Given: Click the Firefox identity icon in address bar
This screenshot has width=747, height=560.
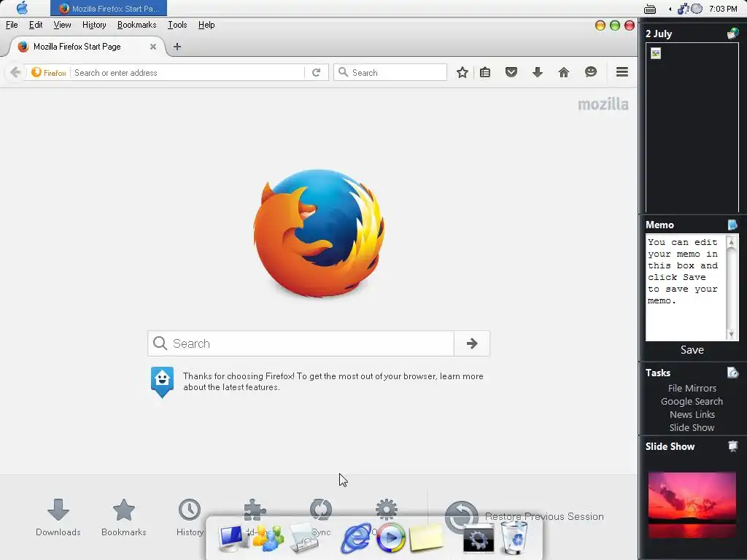Looking at the screenshot, I should pos(49,72).
